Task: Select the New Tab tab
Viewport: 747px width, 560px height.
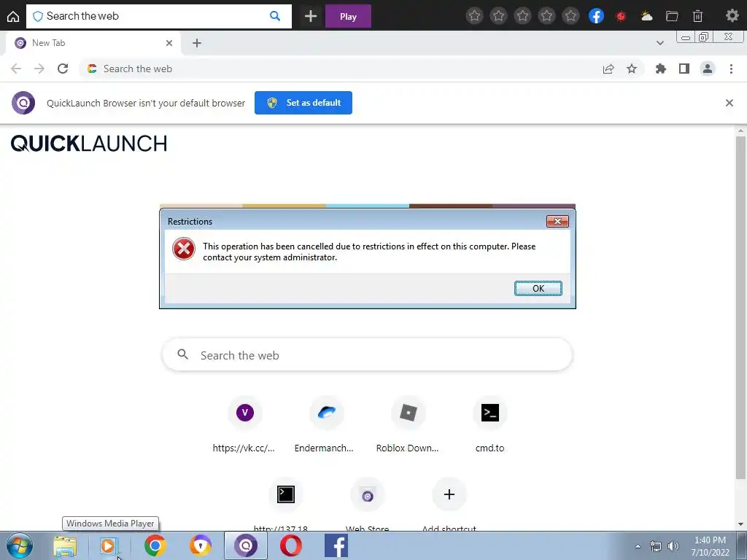Action: point(93,43)
